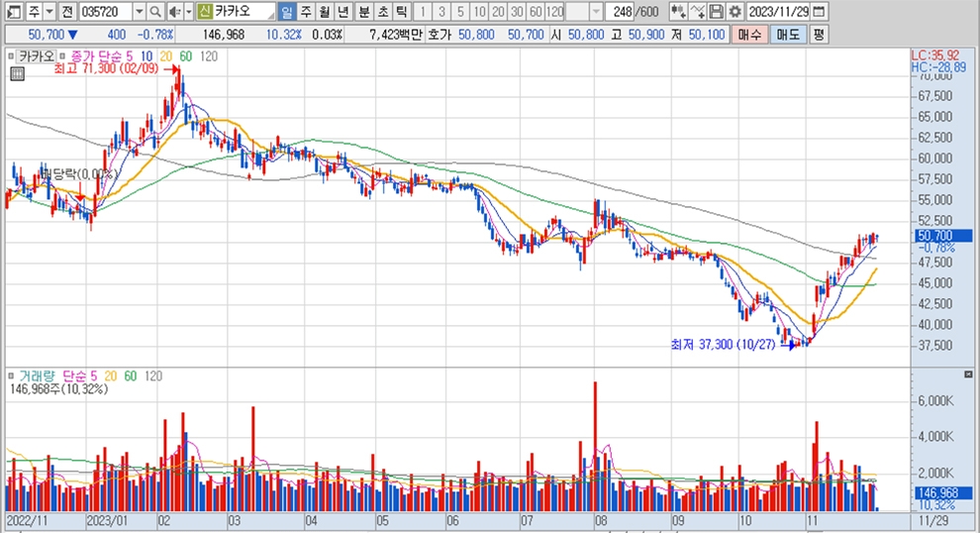Choose interval 30 button
This screenshot has height=533, width=980.
pos(517,11)
